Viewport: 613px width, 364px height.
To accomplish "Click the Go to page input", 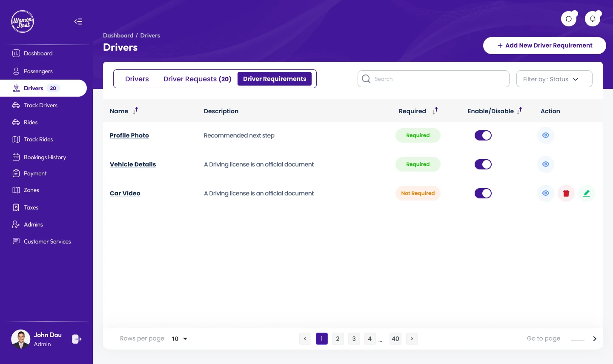I will tap(578, 339).
